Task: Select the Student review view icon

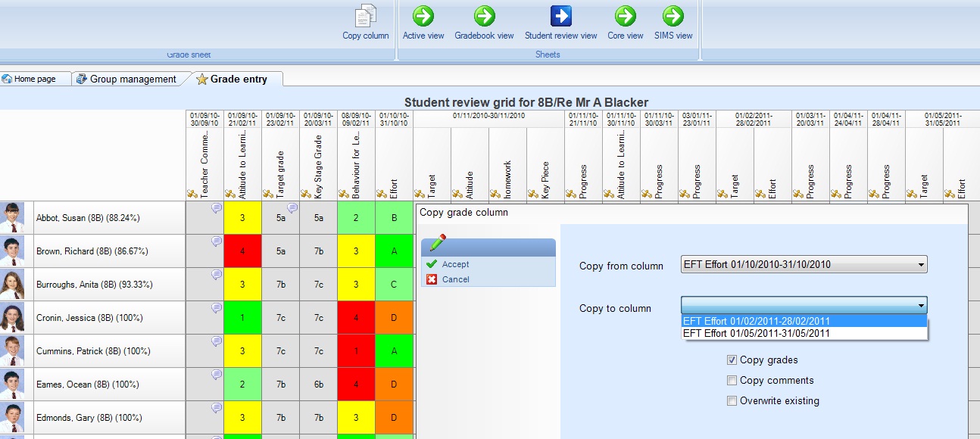Action: click(560, 16)
